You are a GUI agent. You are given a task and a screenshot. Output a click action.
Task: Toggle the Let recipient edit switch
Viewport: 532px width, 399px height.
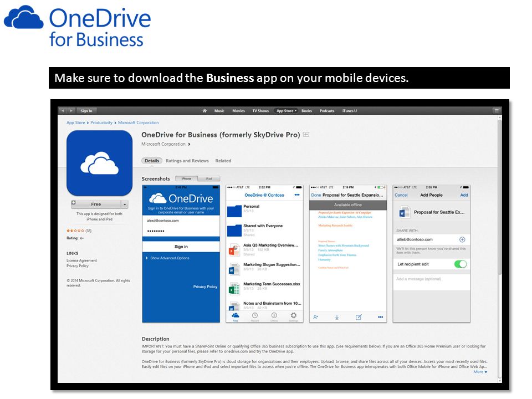[x=461, y=264]
